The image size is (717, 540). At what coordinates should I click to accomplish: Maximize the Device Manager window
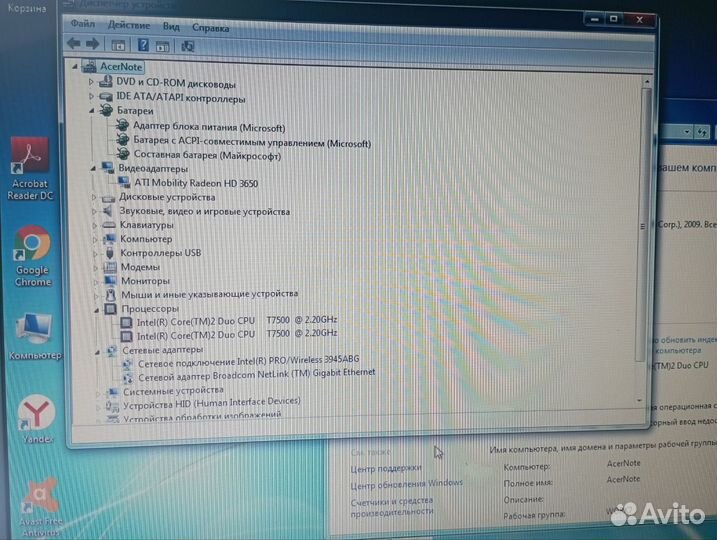[614, 19]
